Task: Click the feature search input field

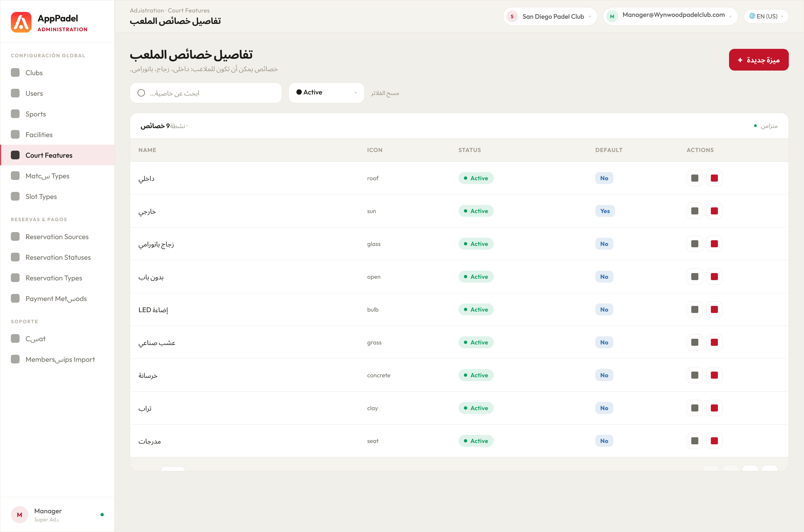Action: tap(206, 93)
